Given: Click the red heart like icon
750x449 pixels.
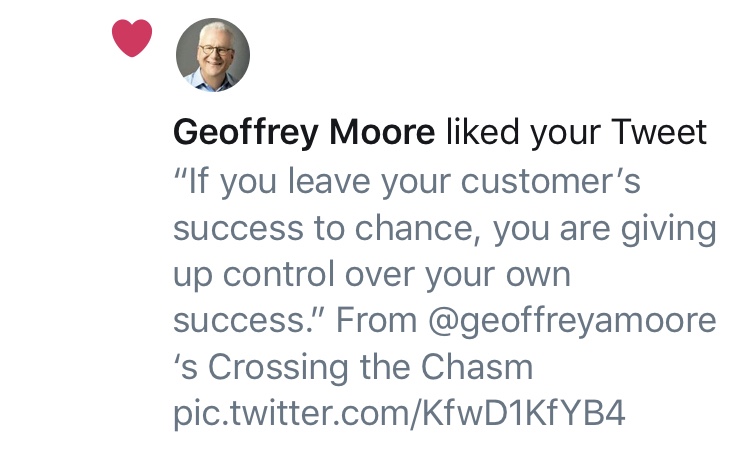Looking at the screenshot, I should pyautogui.click(x=132, y=39).
